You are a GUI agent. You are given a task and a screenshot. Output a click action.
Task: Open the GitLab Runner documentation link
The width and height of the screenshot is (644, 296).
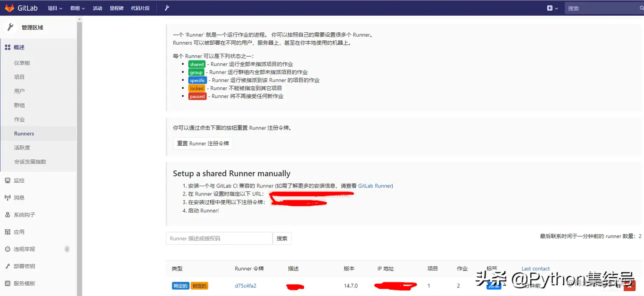[374, 186]
